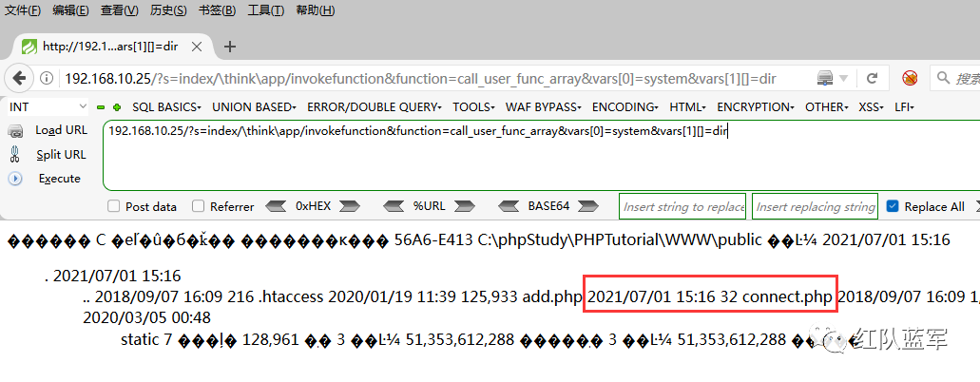Click right arrow encode for BASE64
Viewport: 980px width, 382px height.
pyautogui.click(x=587, y=205)
